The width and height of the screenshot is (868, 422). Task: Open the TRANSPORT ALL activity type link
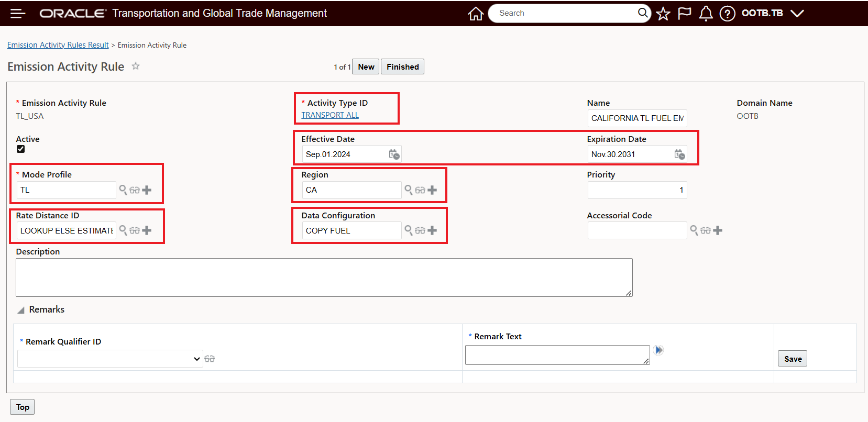(330, 115)
